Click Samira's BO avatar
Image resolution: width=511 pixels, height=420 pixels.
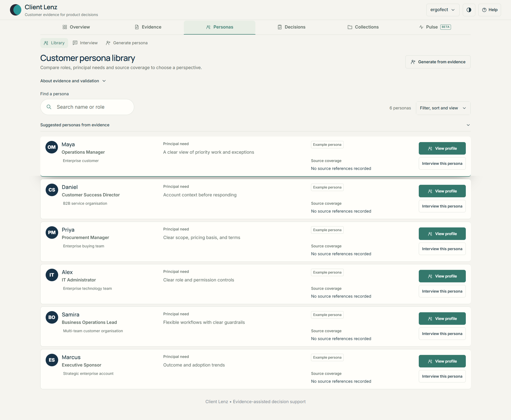(x=52, y=317)
